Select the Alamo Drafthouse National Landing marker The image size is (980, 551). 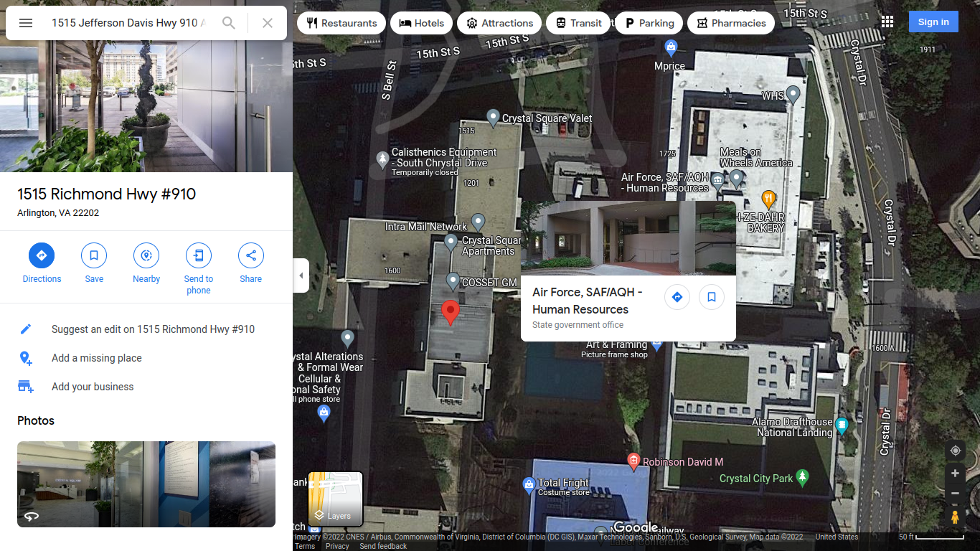(842, 426)
